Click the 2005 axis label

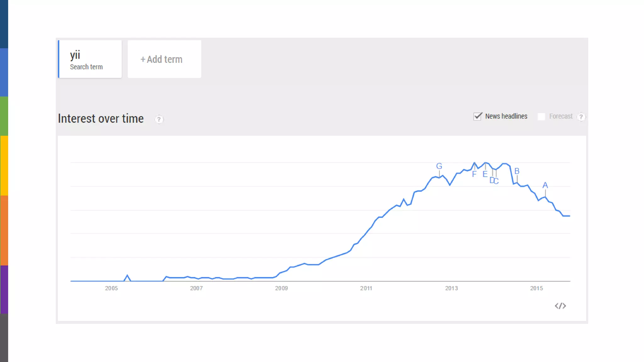(111, 288)
